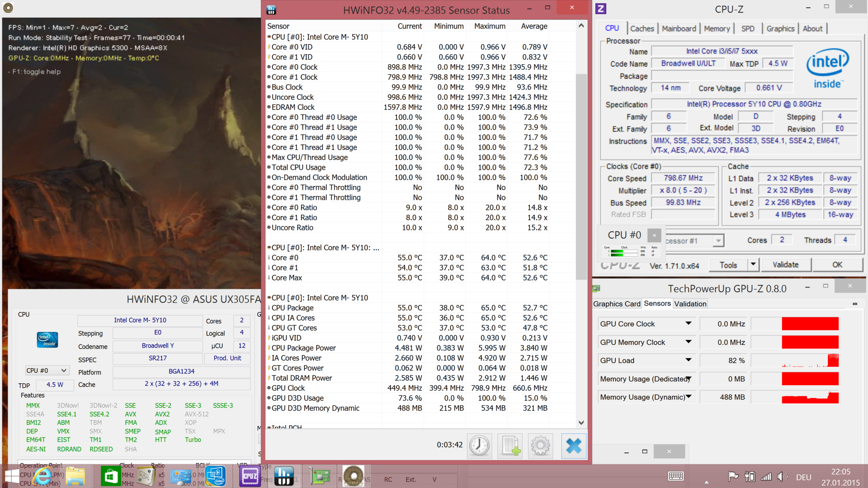Screen dimensions: 868x488
Task: Open Internet Explorer from taskbar
Action: (x=42, y=476)
